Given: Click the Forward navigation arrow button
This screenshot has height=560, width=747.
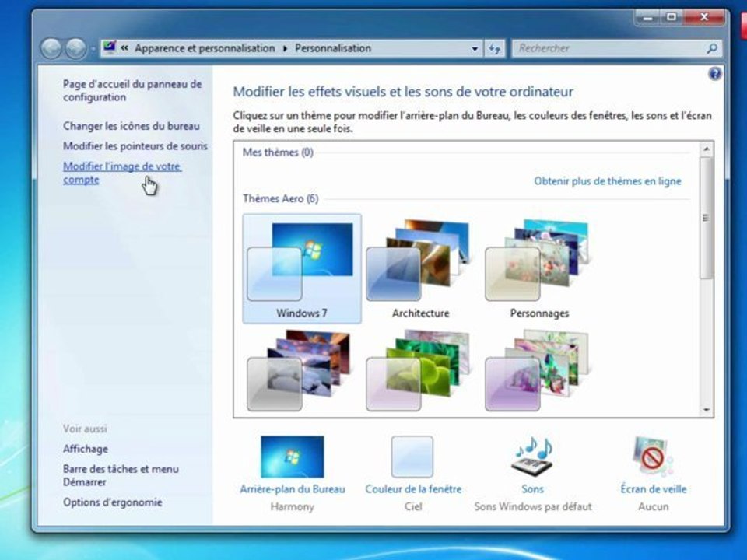Looking at the screenshot, I should [75, 48].
